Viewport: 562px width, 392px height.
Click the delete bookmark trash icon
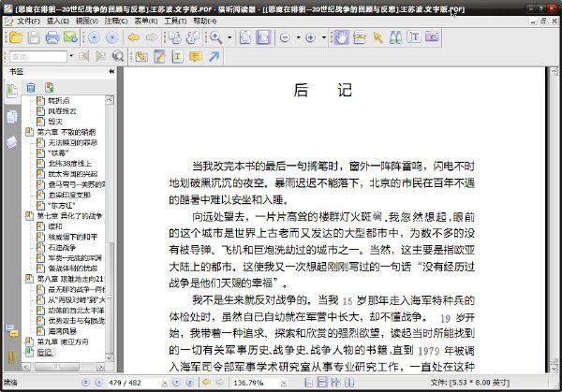pyautogui.click(x=31, y=87)
